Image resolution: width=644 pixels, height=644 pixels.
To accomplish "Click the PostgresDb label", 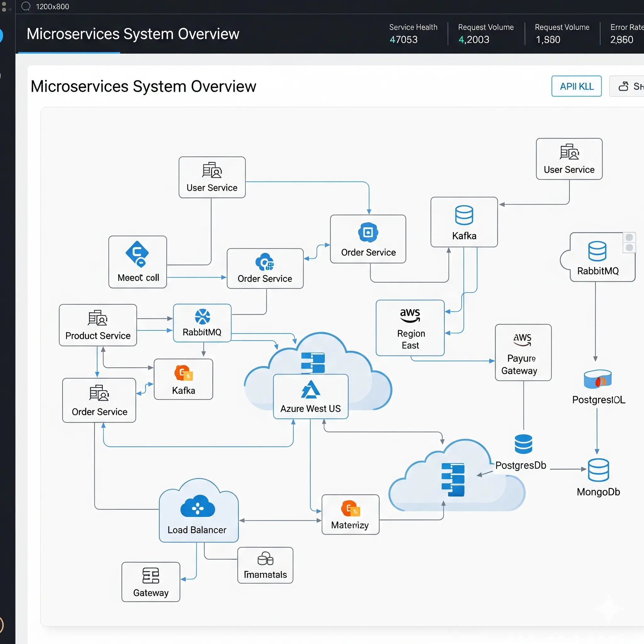I will pos(521,465).
